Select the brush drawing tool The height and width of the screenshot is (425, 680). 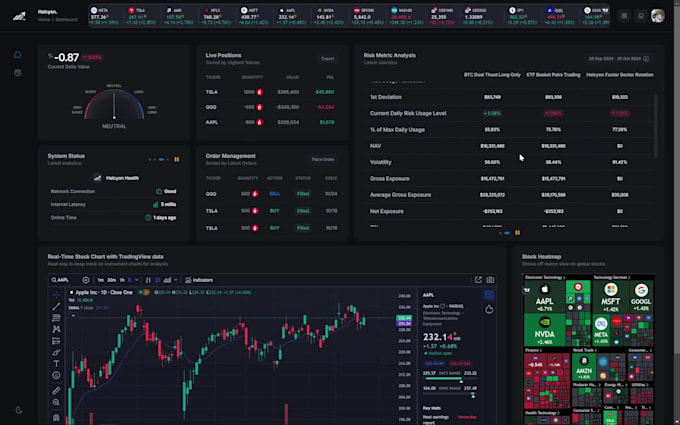[x=56, y=353]
